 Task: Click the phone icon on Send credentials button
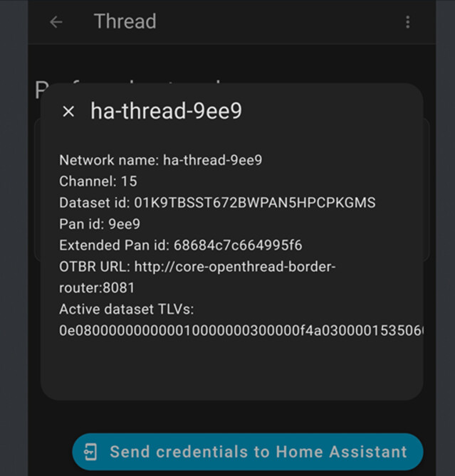coord(90,453)
